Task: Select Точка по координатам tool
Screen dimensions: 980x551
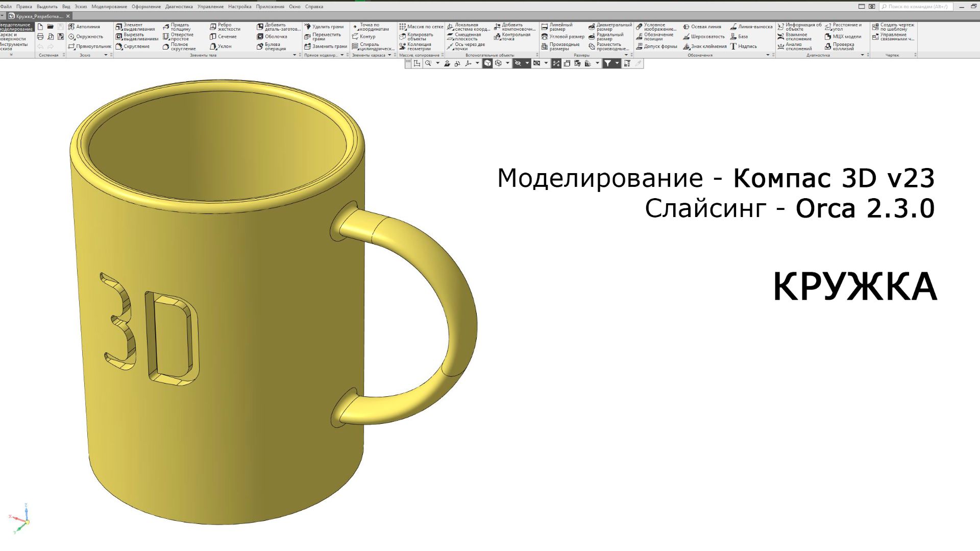Action: point(370,27)
